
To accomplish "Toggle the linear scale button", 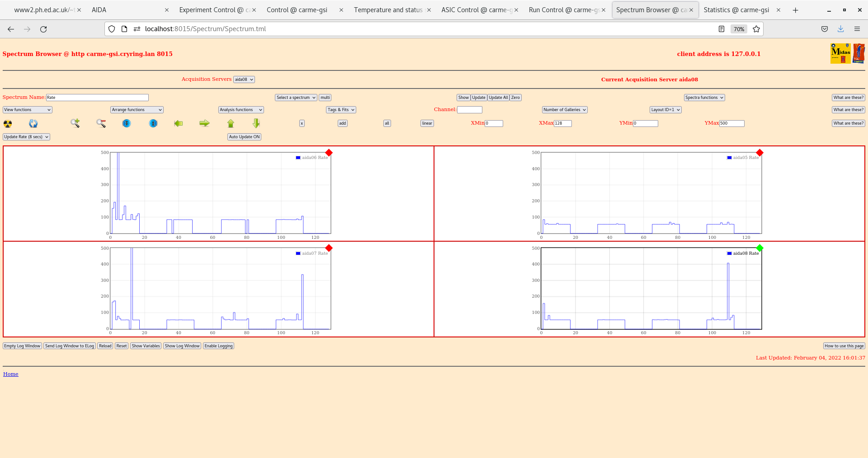I will pos(427,123).
